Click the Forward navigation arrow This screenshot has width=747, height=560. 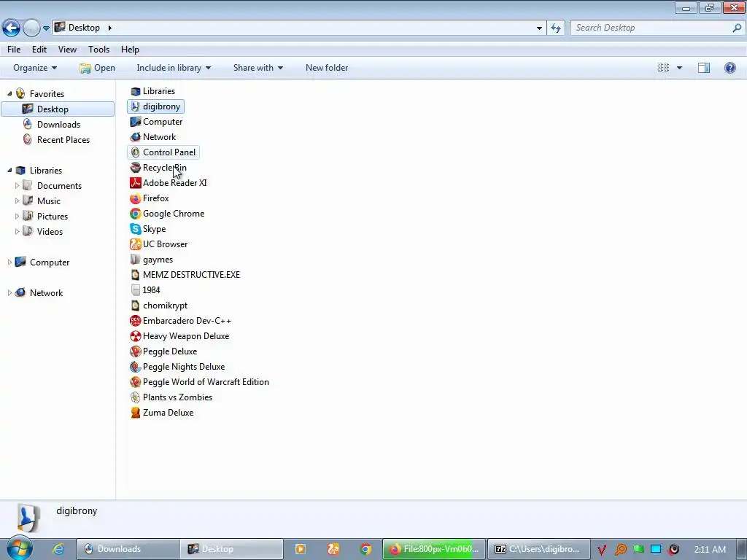32,28
